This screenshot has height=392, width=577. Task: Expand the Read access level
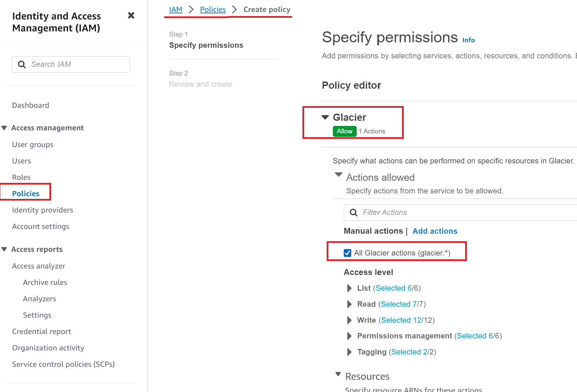click(x=349, y=304)
